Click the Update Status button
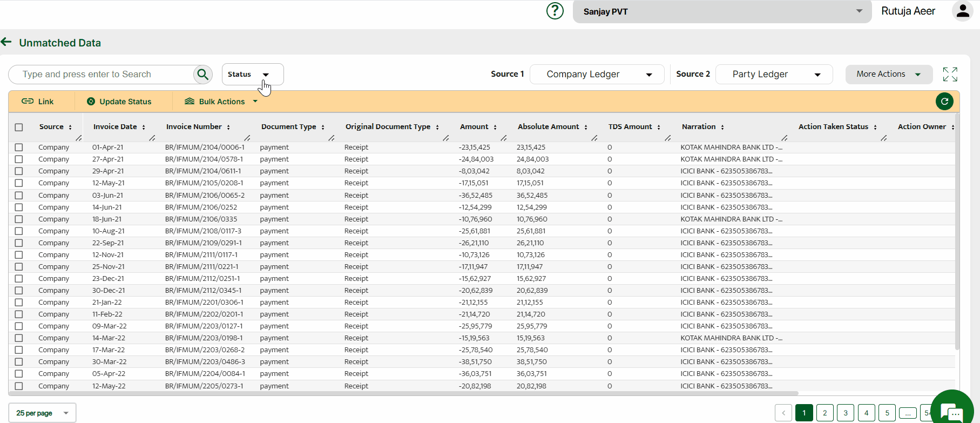Screen dimensions: 980x423 point(119,102)
